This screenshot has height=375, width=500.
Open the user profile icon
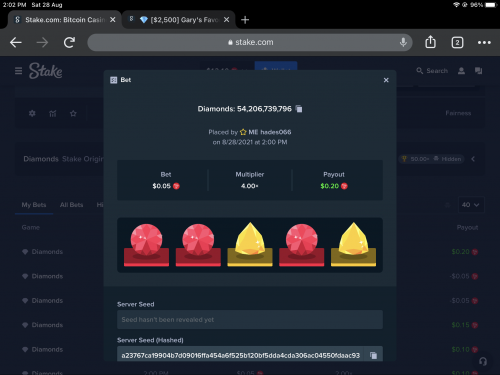[x=461, y=71]
